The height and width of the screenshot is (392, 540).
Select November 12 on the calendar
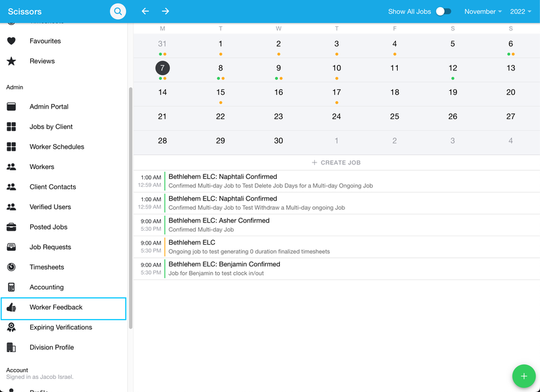(452, 68)
